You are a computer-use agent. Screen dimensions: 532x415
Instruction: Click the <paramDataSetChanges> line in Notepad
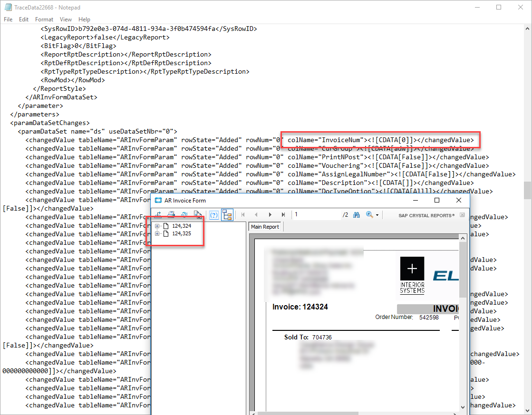coord(50,123)
